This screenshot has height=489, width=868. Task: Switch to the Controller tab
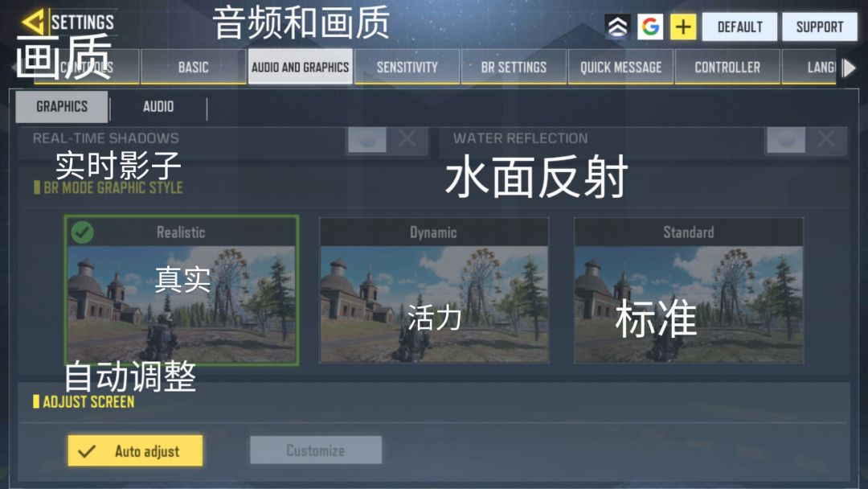(x=727, y=67)
